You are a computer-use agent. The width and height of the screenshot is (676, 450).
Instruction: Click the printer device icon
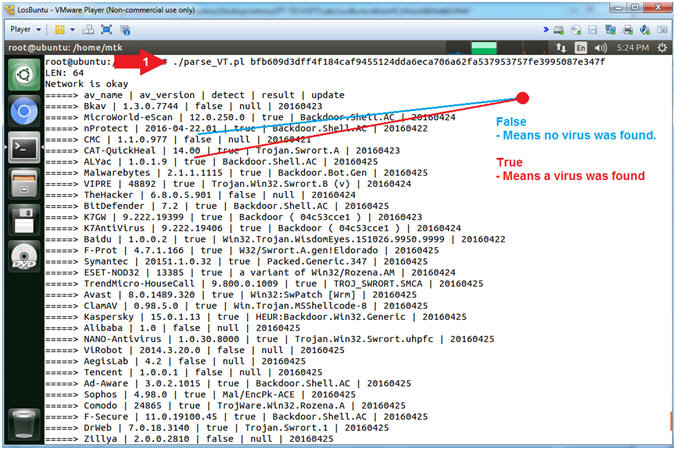[628, 30]
